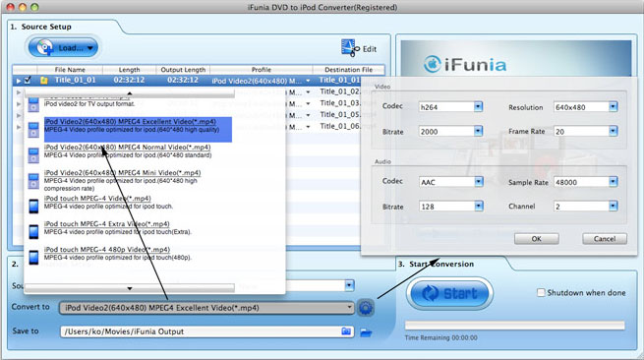
Task: Click the profile list scroll-down arrow
Action: point(130,288)
